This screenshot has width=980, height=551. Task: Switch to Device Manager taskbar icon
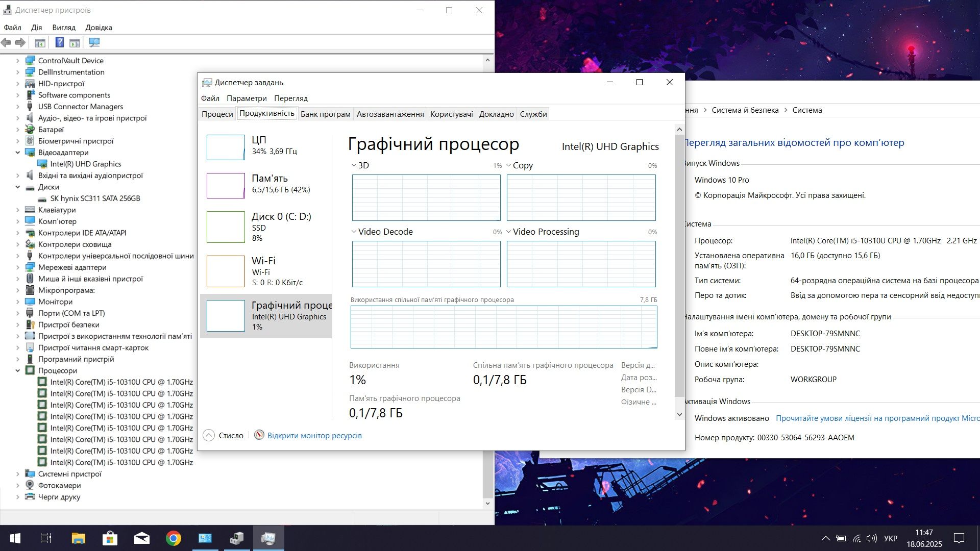tap(237, 538)
